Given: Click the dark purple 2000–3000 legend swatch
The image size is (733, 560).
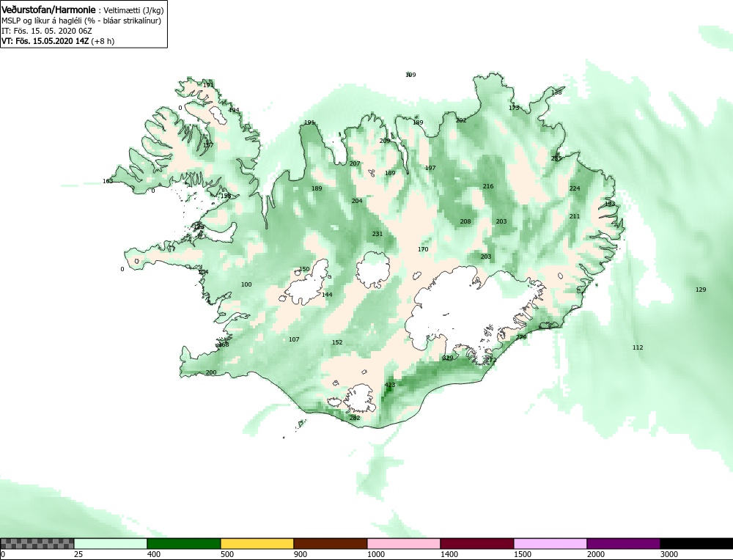Looking at the screenshot, I should [x=624, y=543].
